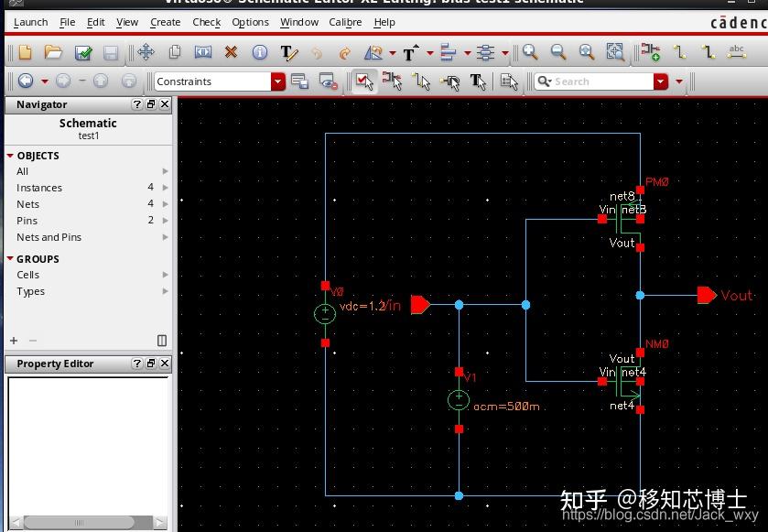Click the Check and Save icon

[x=82, y=51]
